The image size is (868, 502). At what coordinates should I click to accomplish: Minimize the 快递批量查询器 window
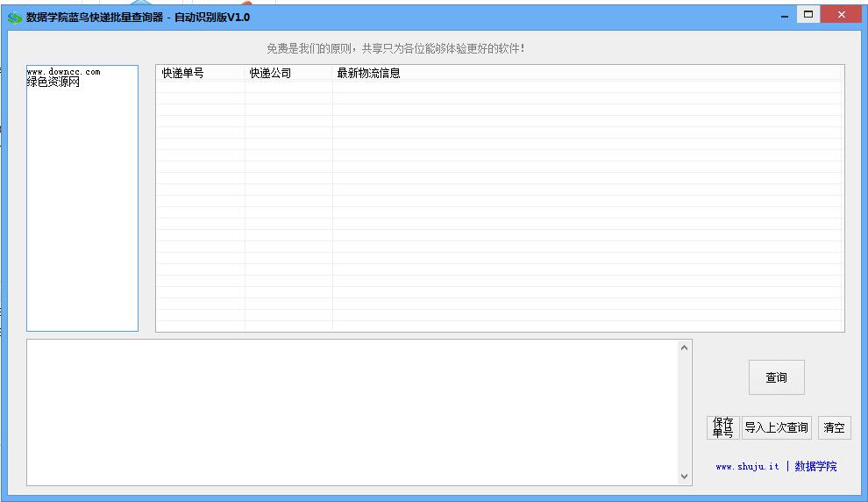(785, 17)
